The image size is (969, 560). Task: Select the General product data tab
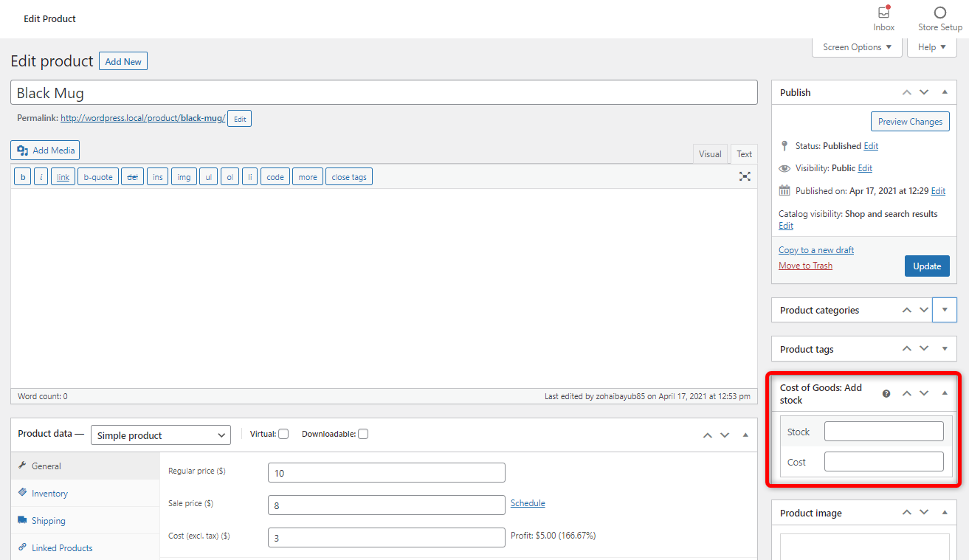point(85,466)
